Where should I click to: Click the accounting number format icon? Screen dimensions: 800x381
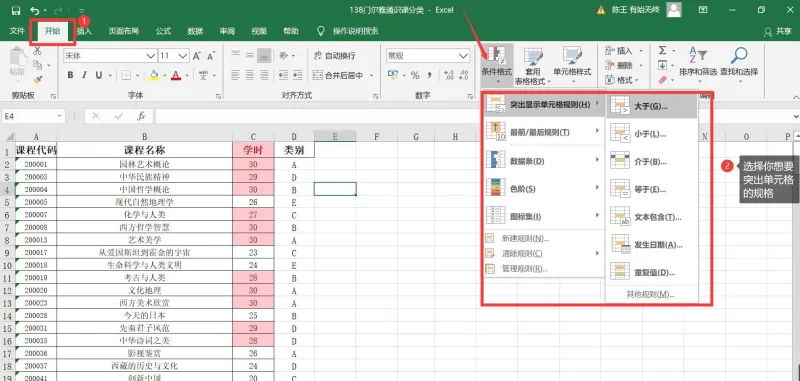tap(392, 75)
